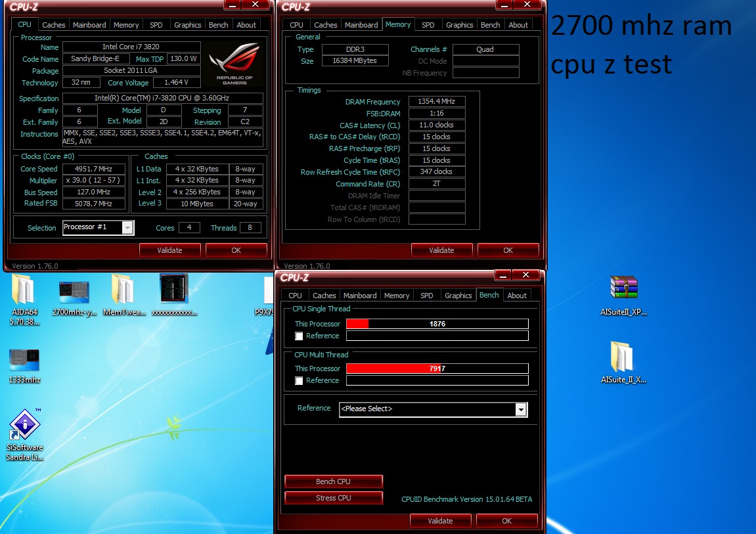Start the Stress CPU button
Image resolution: width=756 pixels, height=534 pixels.
coord(334,498)
